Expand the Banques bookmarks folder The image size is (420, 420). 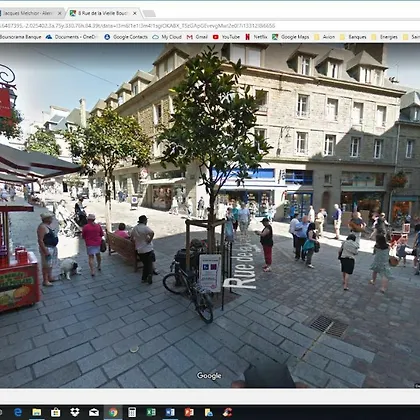click(x=353, y=37)
